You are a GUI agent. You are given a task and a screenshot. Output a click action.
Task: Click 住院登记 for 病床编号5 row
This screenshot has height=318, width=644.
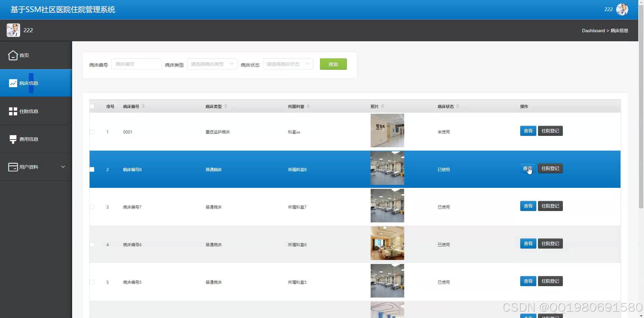(x=550, y=281)
